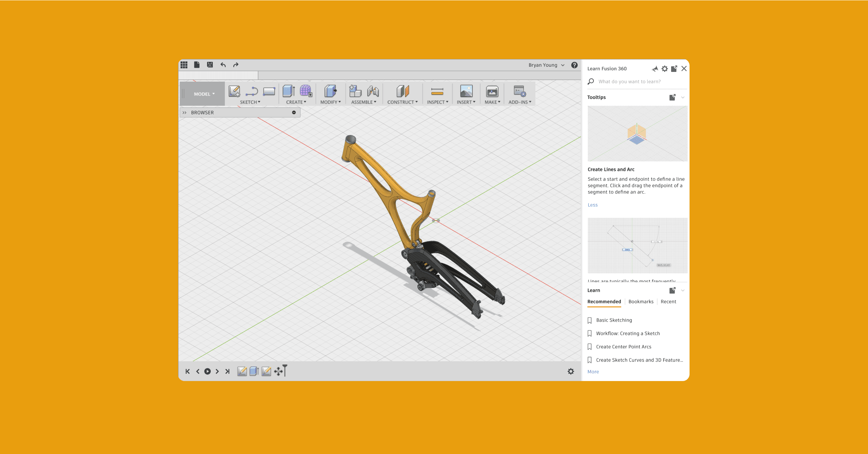Open the 3D Print make icon
Viewport: 868px width, 454px height.
pos(492,91)
